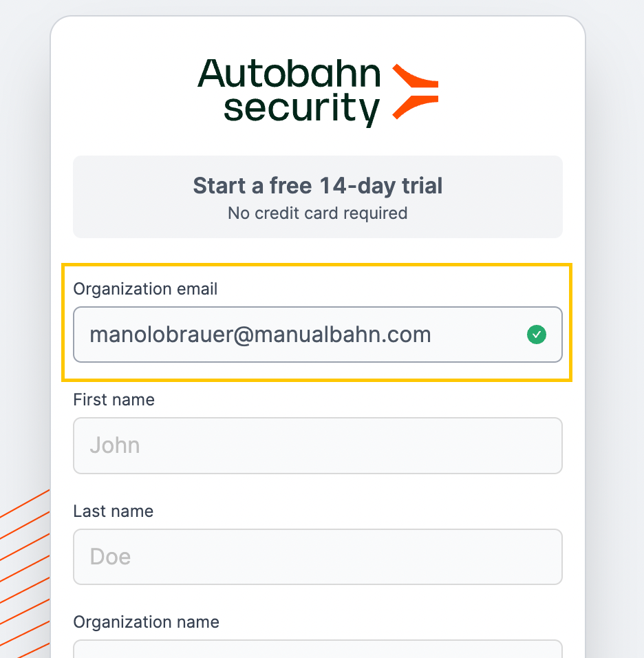Click the First name label
The height and width of the screenshot is (658, 644).
pos(114,399)
